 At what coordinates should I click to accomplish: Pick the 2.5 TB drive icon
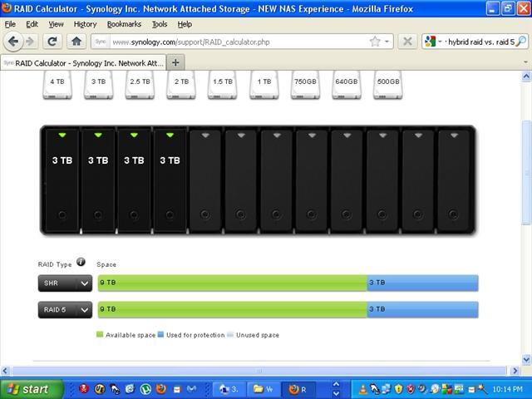140,85
